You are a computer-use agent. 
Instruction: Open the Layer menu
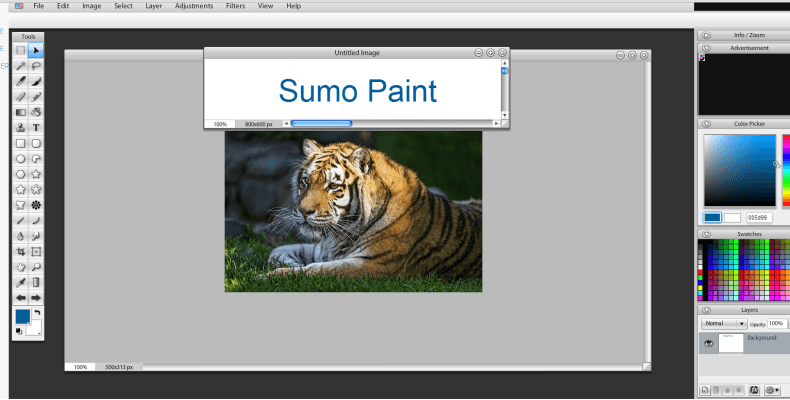pos(154,6)
